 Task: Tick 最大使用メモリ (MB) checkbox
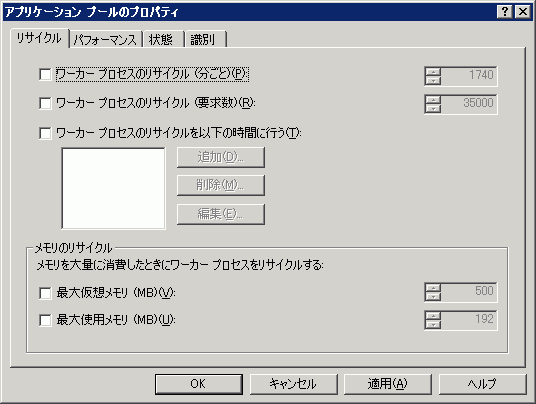coord(45,320)
